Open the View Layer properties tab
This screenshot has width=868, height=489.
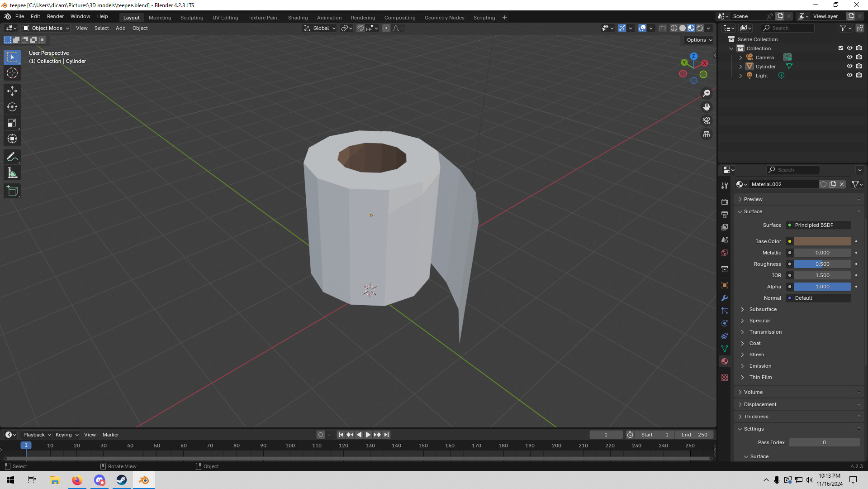725,227
